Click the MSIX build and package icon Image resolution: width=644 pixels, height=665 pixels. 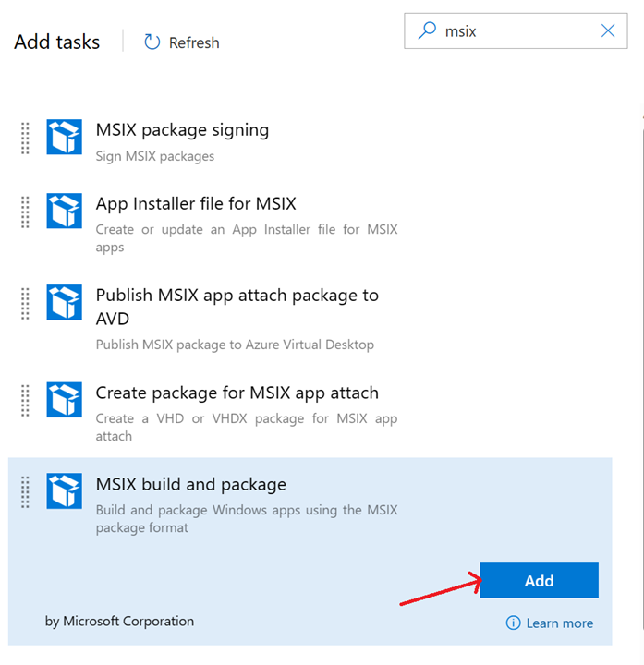tap(65, 491)
